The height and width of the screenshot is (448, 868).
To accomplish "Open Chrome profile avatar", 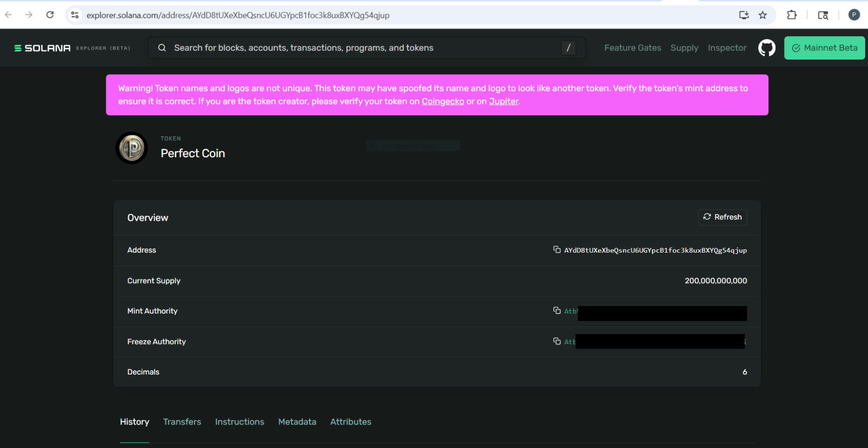I will click(x=854, y=15).
